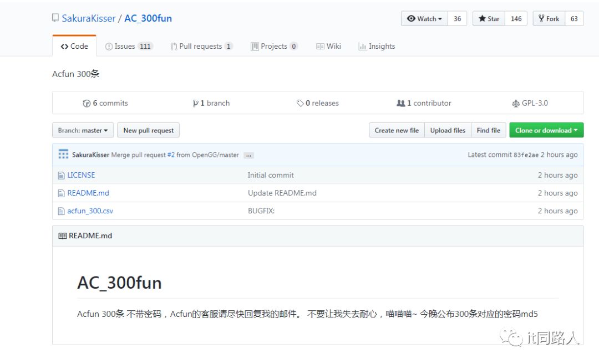Click the Watch eye icon
The height and width of the screenshot is (364, 599).
tap(411, 18)
